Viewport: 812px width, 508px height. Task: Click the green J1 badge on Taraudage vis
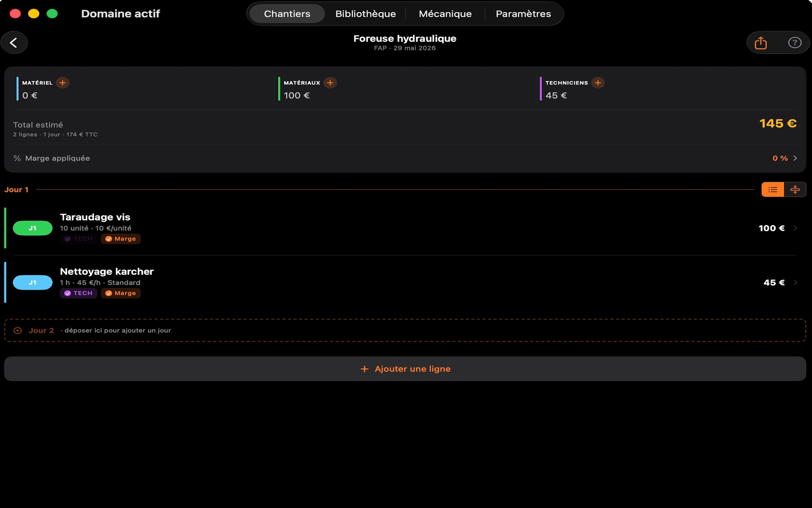click(x=33, y=228)
